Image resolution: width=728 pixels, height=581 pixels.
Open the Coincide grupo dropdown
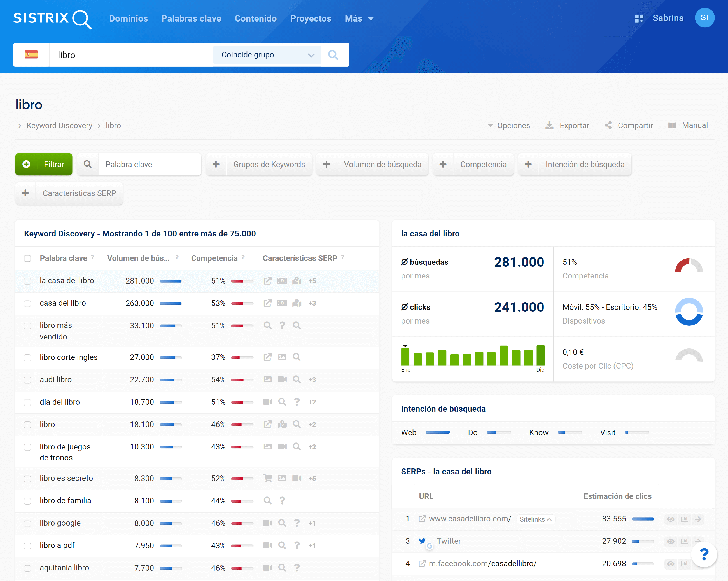[x=267, y=55]
